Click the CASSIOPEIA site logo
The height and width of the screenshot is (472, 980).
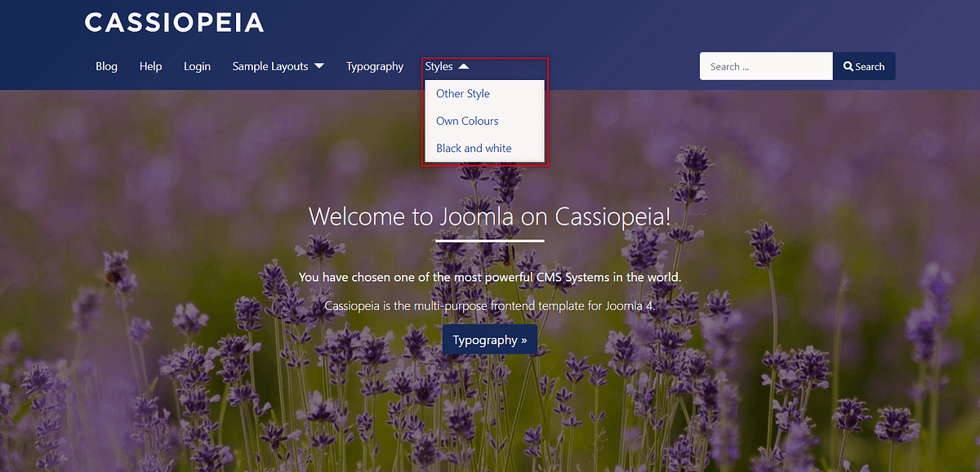coord(174,22)
